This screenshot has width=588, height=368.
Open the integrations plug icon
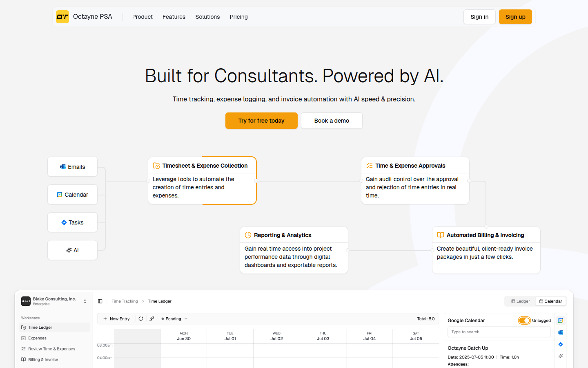151,319
